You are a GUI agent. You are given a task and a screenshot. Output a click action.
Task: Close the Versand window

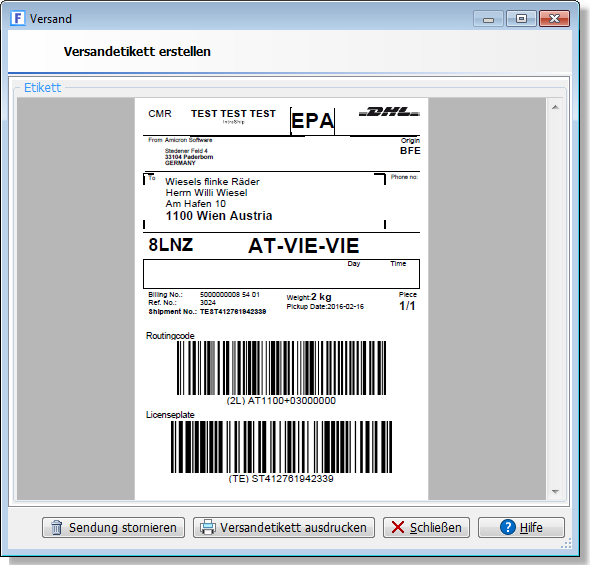[554, 19]
